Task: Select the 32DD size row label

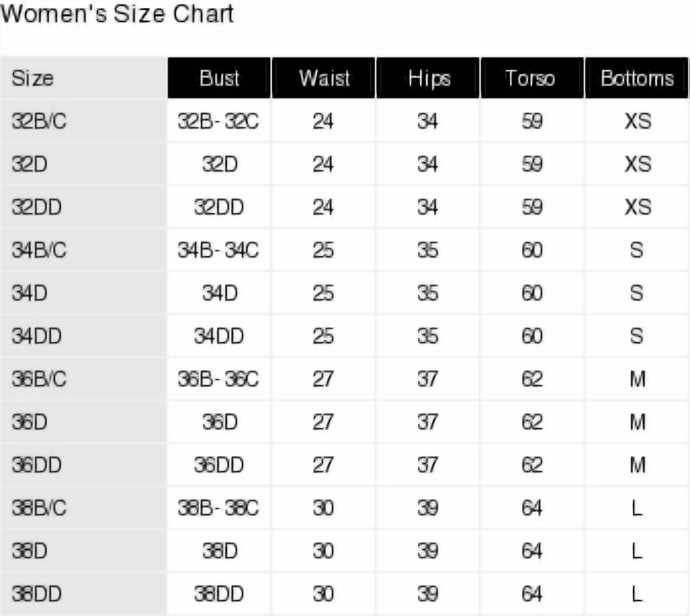Action: pos(37,207)
